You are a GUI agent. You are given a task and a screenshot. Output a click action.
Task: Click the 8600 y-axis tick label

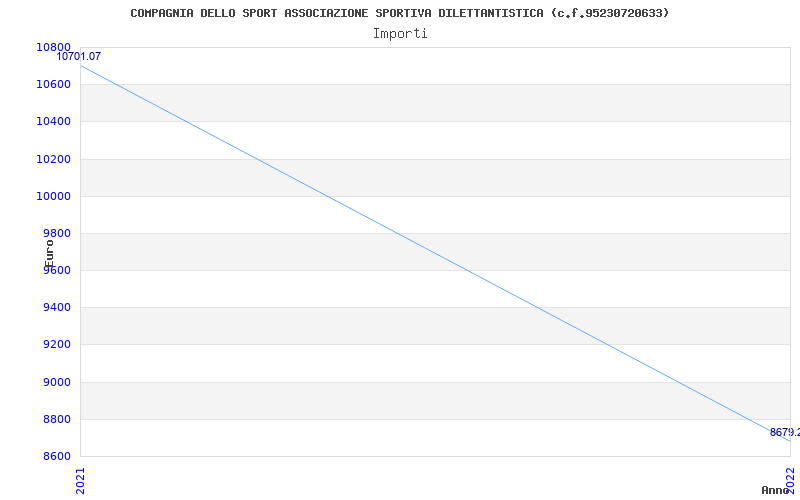pos(57,456)
